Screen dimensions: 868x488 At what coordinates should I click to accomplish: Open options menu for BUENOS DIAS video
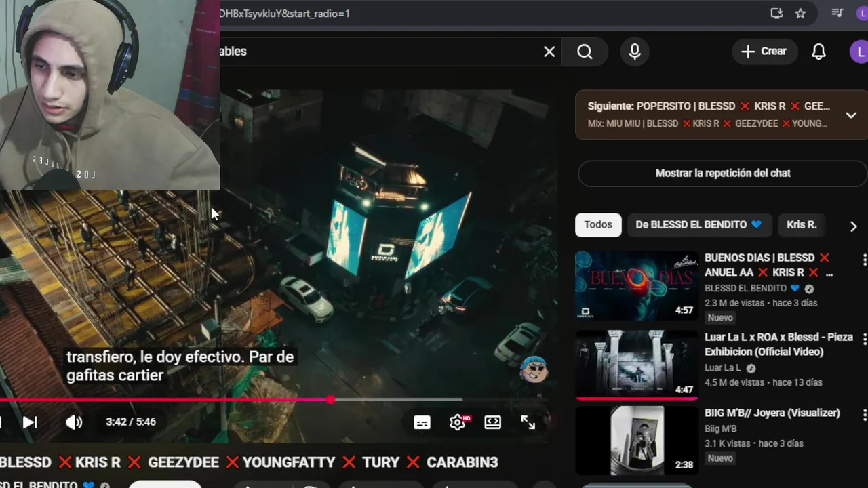tap(864, 260)
